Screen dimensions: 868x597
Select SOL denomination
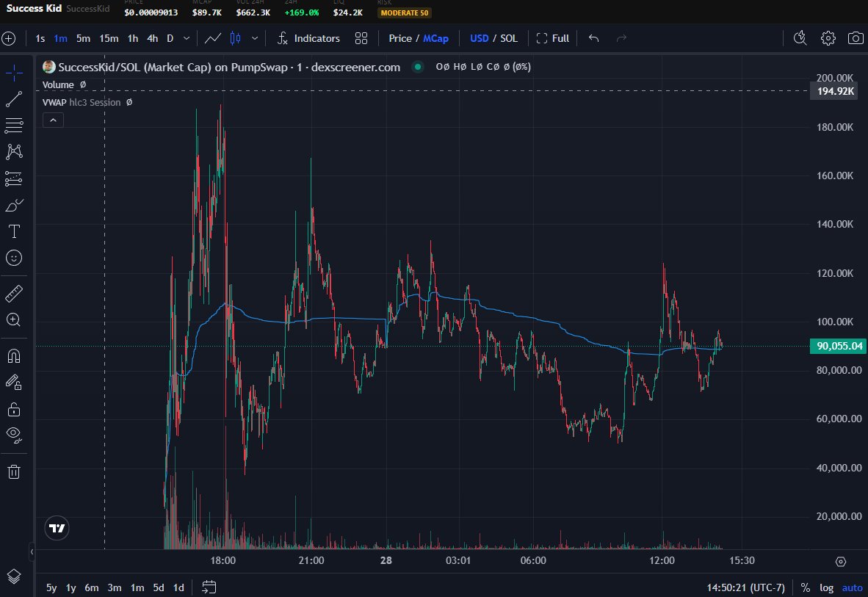[x=510, y=38]
